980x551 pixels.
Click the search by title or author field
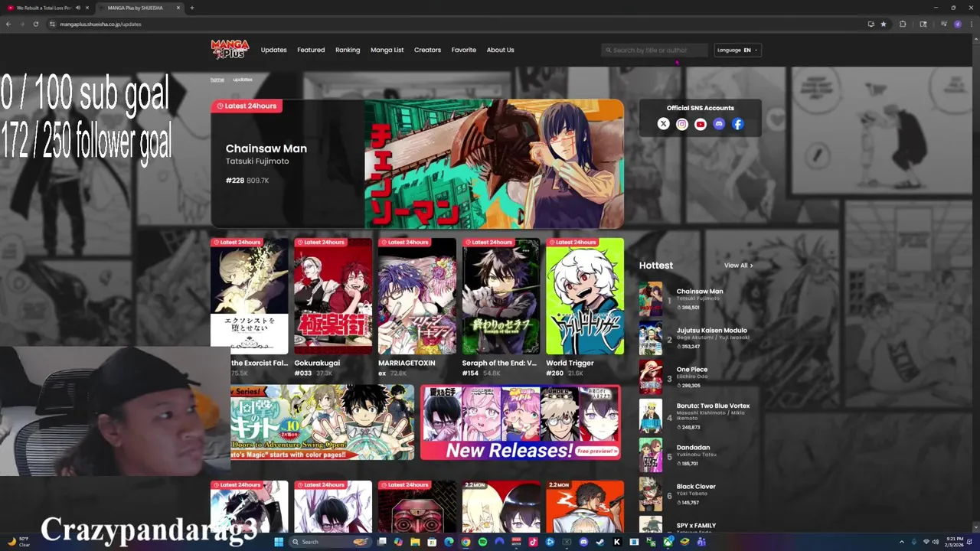pos(655,50)
